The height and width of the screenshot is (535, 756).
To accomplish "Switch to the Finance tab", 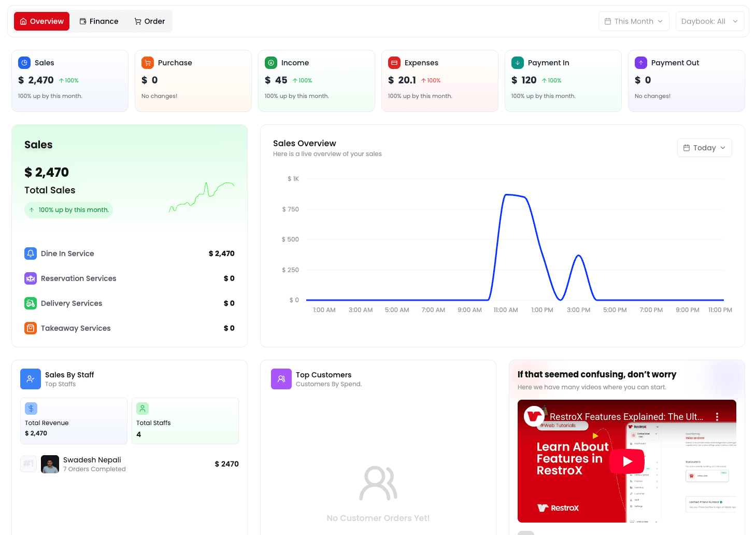I will (98, 21).
